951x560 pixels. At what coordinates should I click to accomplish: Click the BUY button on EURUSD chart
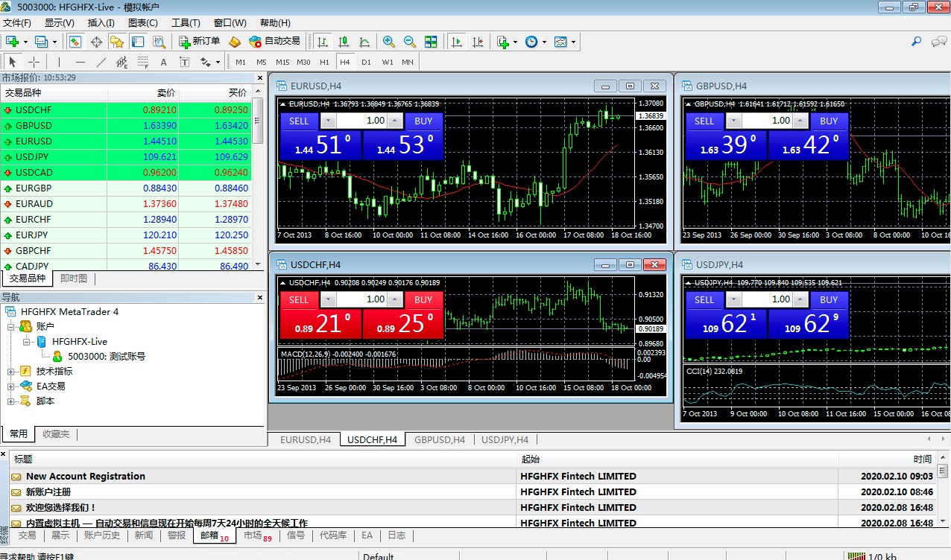423,121
